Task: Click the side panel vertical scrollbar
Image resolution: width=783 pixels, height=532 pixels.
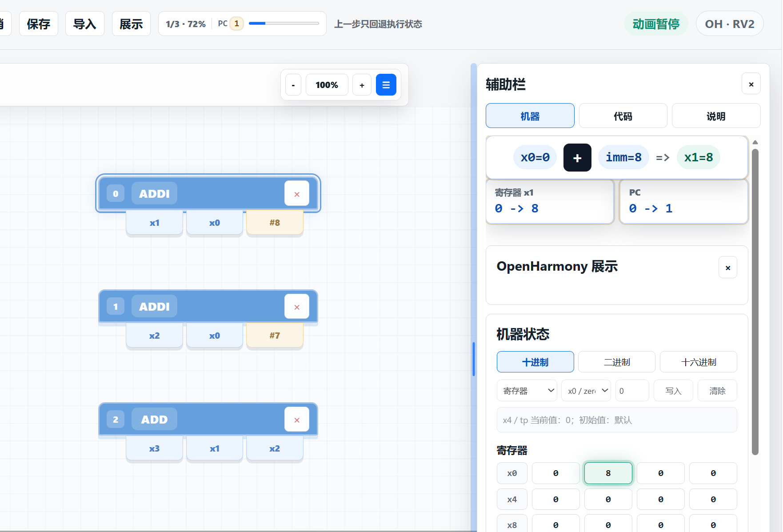Action: click(x=755, y=302)
